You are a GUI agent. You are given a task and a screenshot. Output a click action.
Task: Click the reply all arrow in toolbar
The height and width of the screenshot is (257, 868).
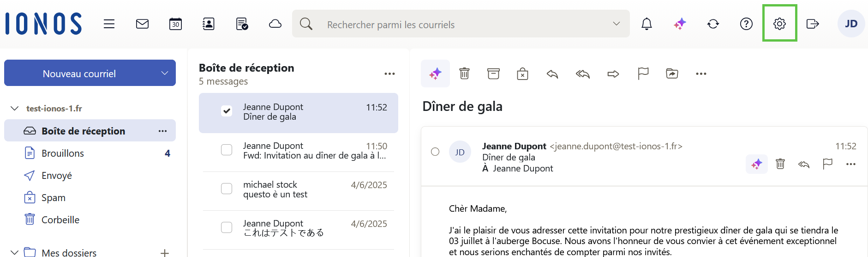[x=582, y=73]
